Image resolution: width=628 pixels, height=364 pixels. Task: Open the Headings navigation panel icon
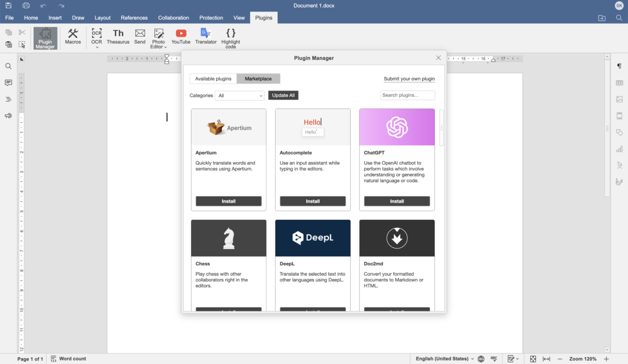(8, 99)
